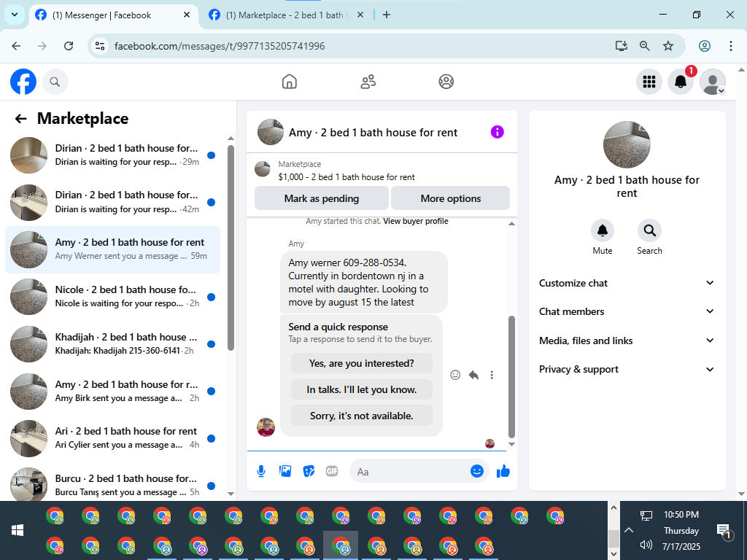747x560 pixels.
Task: Reload the page
Action: pos(69,46)
